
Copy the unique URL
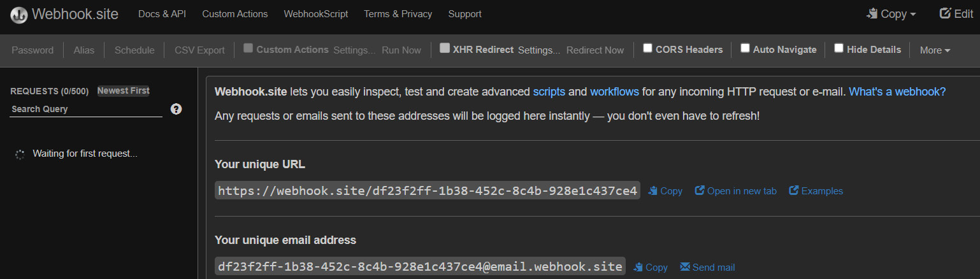(665, 191)
